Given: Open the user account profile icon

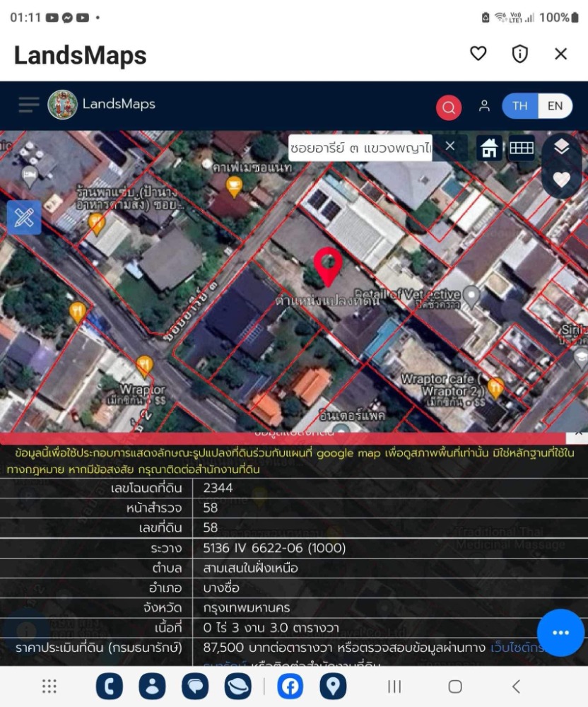Looking at the screenshot, I should [x=484, y=106].
